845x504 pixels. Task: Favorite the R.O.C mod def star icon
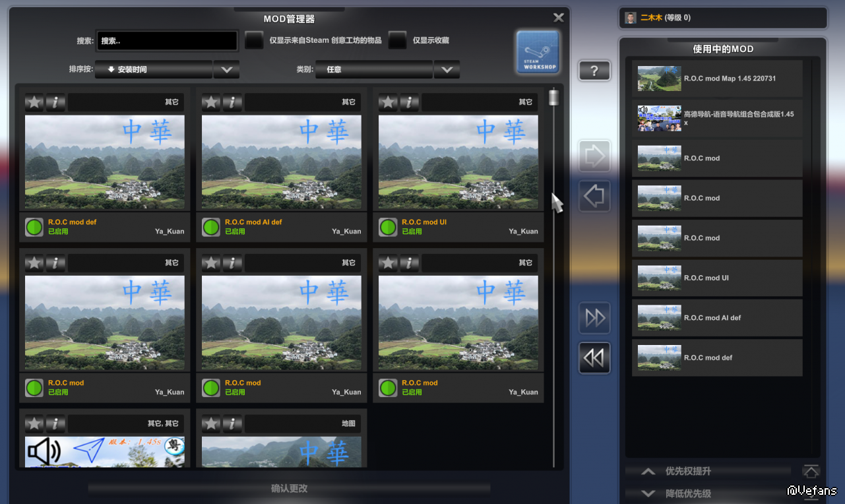tap(34, 102)
